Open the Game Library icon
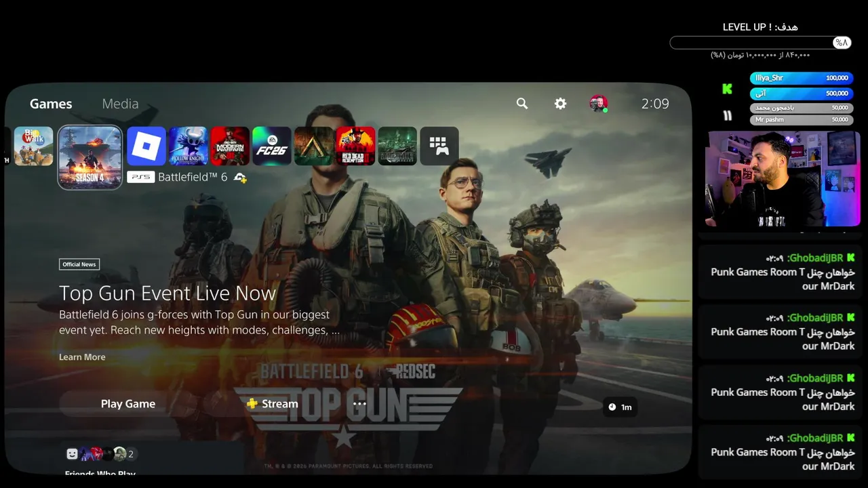 439,146
